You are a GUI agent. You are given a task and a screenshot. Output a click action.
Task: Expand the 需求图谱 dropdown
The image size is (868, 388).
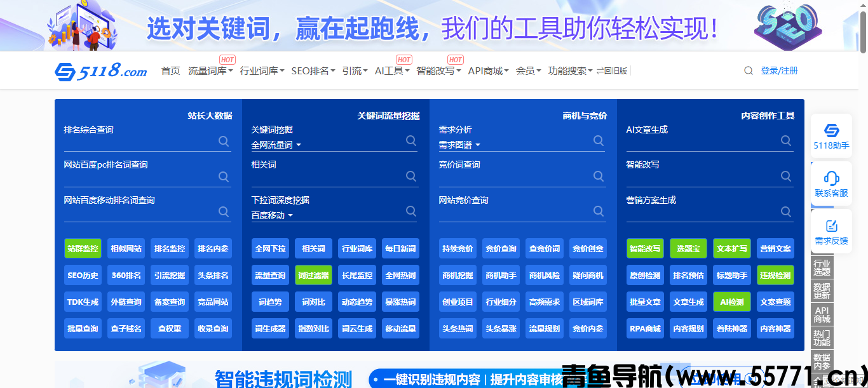(459, 145)
